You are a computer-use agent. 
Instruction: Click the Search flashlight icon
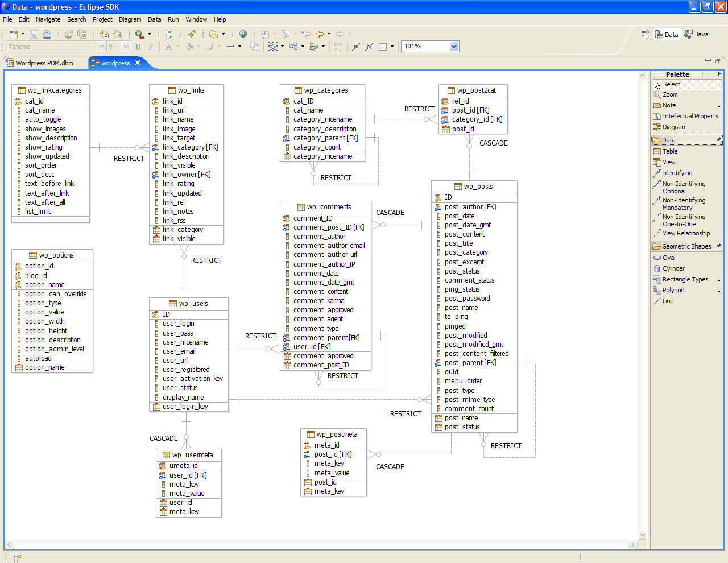(192, 34)
